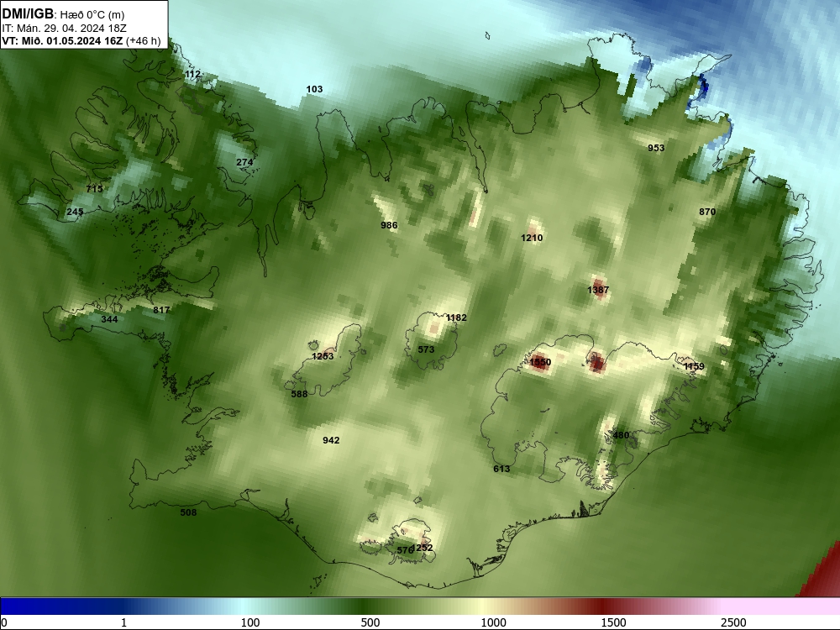The image size is (840, 630).
Task: Select the 2500 scale label
Action: [x=733, y=622]
